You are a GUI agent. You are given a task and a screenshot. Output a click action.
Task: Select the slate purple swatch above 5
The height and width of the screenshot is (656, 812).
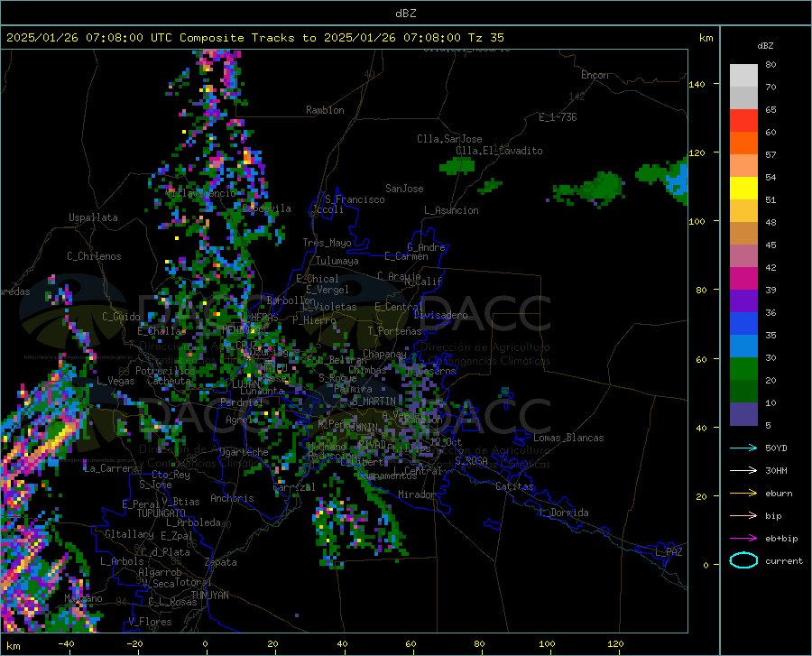point(743,414)
